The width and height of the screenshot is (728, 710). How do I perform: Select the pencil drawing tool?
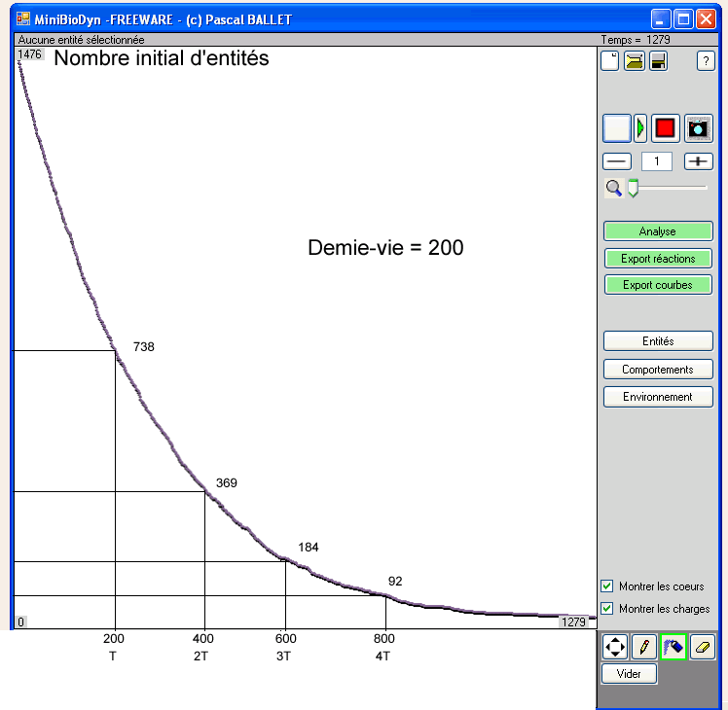pos(642,646)
